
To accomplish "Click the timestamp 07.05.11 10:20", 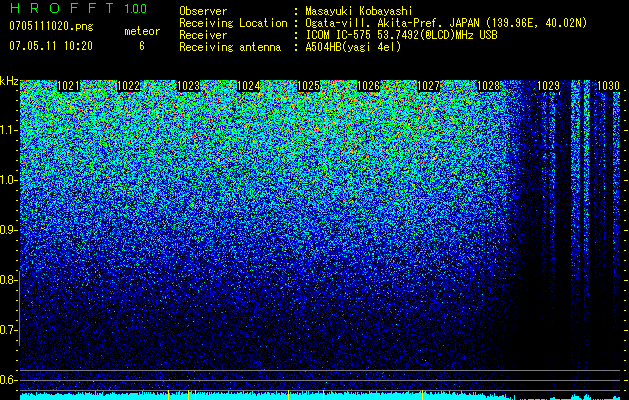I will 51,46.
